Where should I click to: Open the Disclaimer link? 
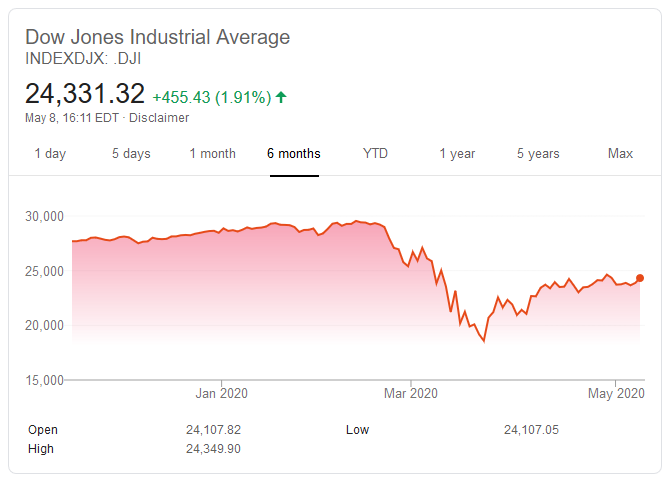(x=159, y=118)
